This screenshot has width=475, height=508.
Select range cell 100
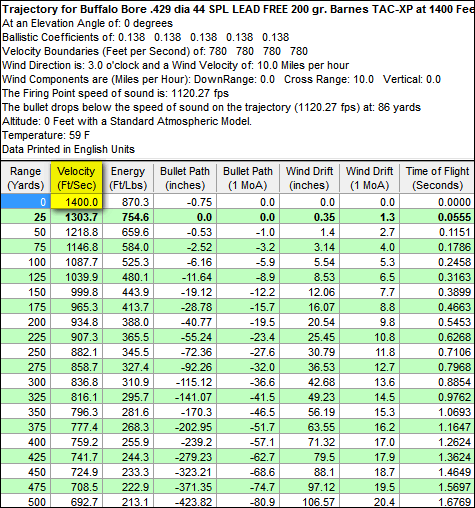point(25,262)
